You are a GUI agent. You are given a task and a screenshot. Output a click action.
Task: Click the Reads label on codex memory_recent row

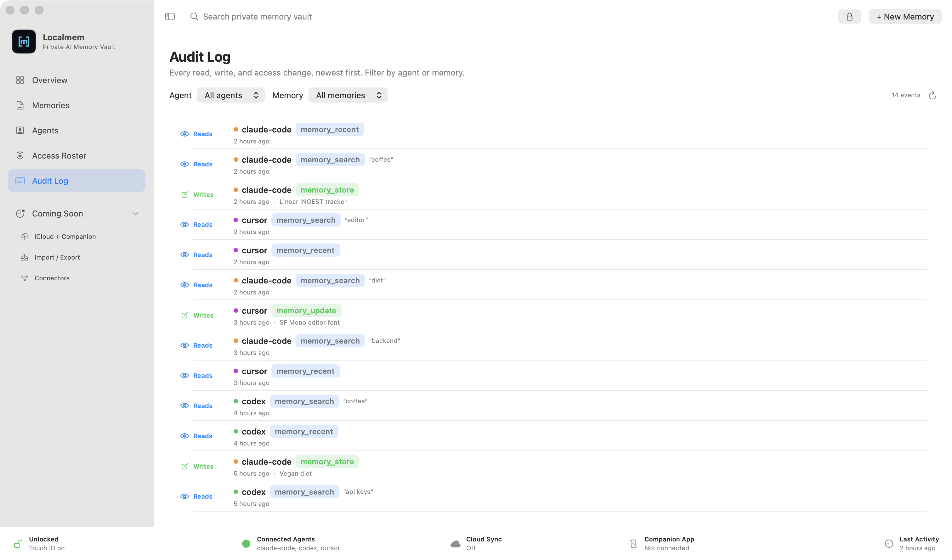[x=203, y=436]
